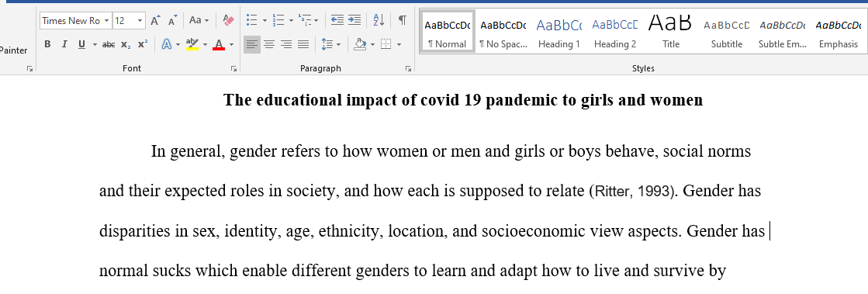The height and width of the screenshot is (294, 868).
Task: Align text left
Action: pos(252,44)
